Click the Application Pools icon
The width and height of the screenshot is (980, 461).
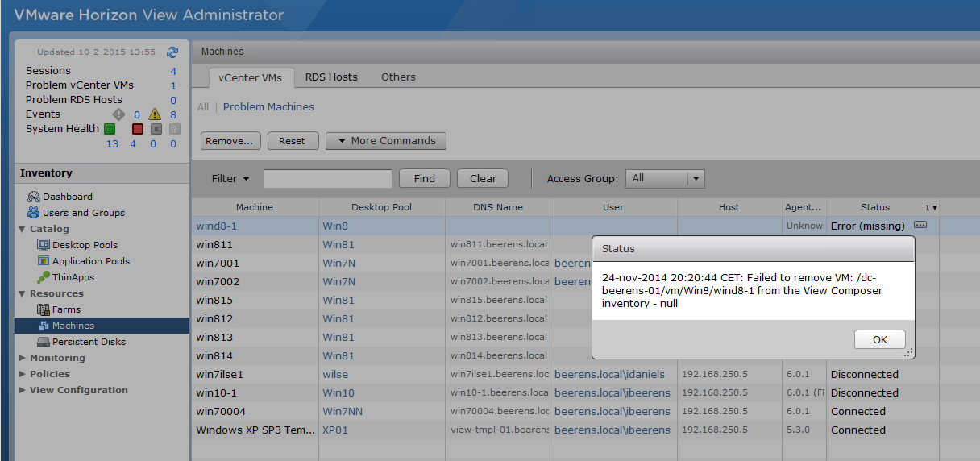[44, 261]
